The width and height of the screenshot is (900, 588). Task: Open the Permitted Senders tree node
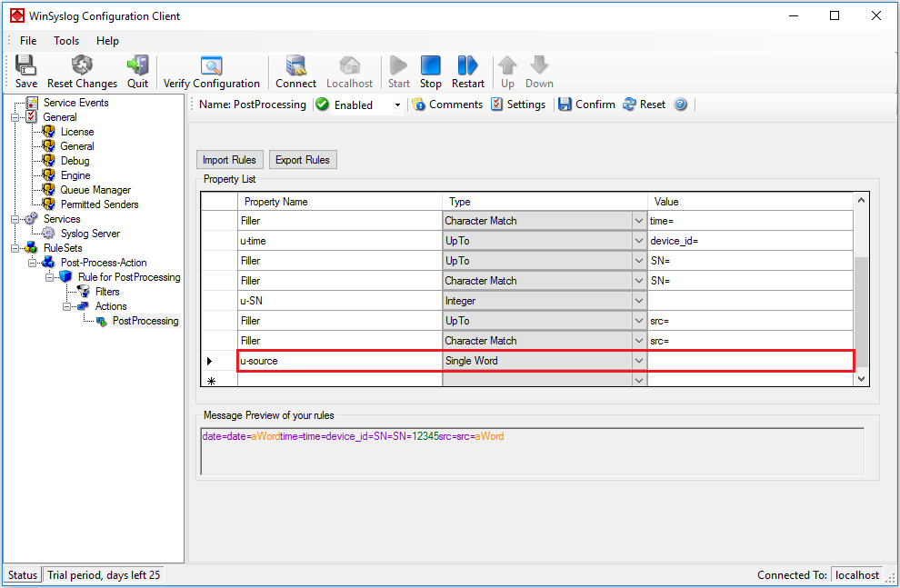pyautogui.click(x=99, y=204)
